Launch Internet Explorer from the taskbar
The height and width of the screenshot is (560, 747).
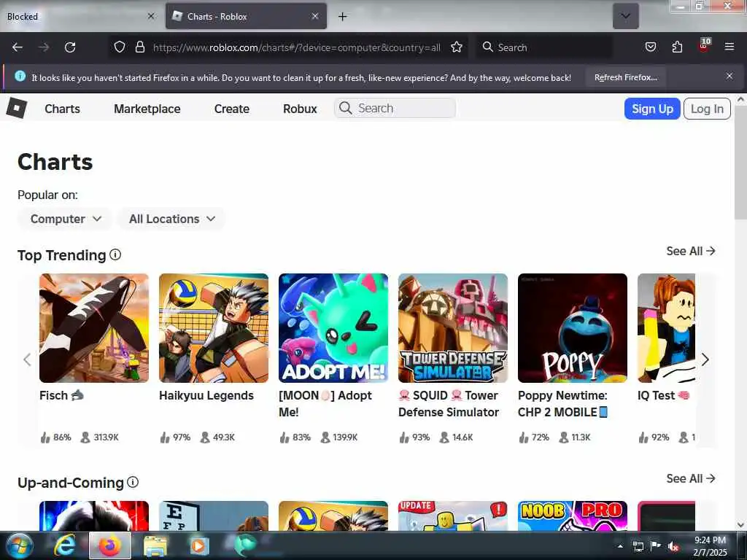coord(64,545)
